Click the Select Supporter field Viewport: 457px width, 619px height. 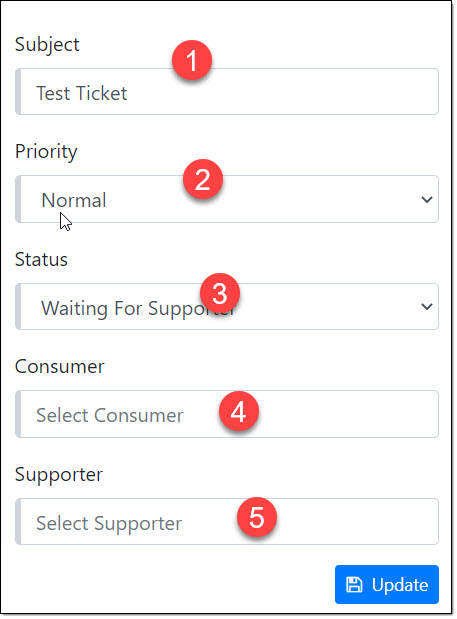coord(227,521)
